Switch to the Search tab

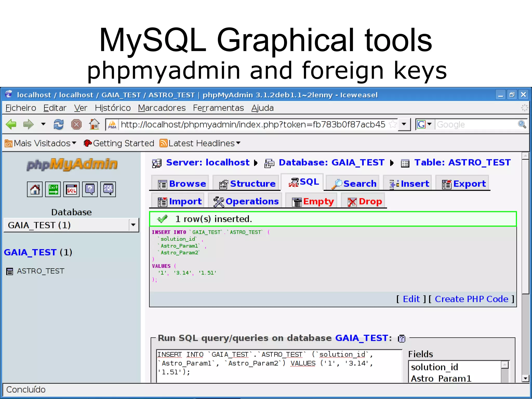coord(353,183)
